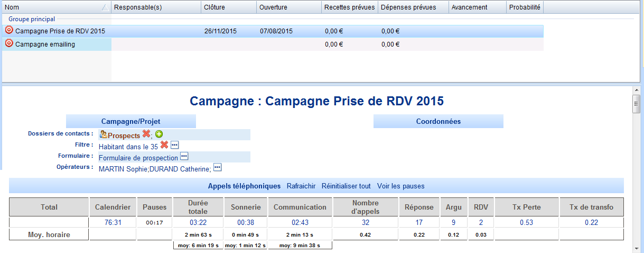The image size is (644, 253).
Task: Open the Nombre d'appels value 32
Action: coord(366,222)
